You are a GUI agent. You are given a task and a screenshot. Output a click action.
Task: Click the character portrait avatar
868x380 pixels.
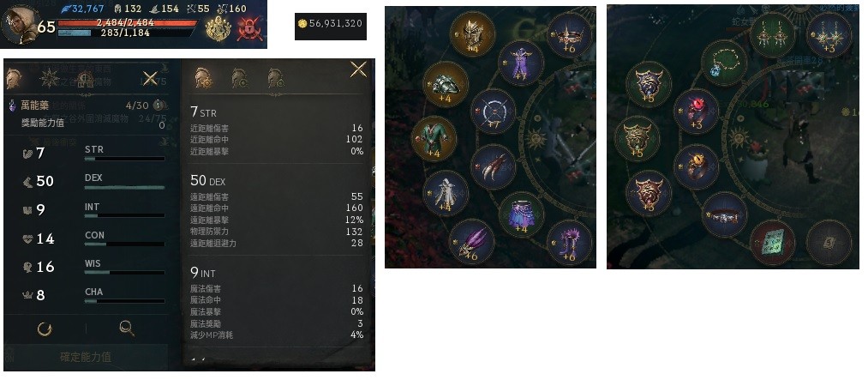coord(20,25)
